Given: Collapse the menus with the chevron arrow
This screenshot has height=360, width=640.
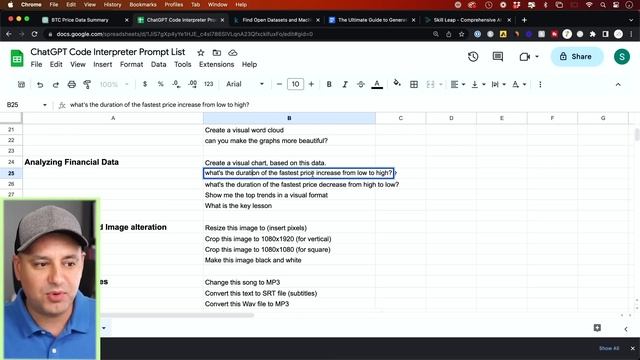Looking at the screenshot, I should tap(618, 84).
